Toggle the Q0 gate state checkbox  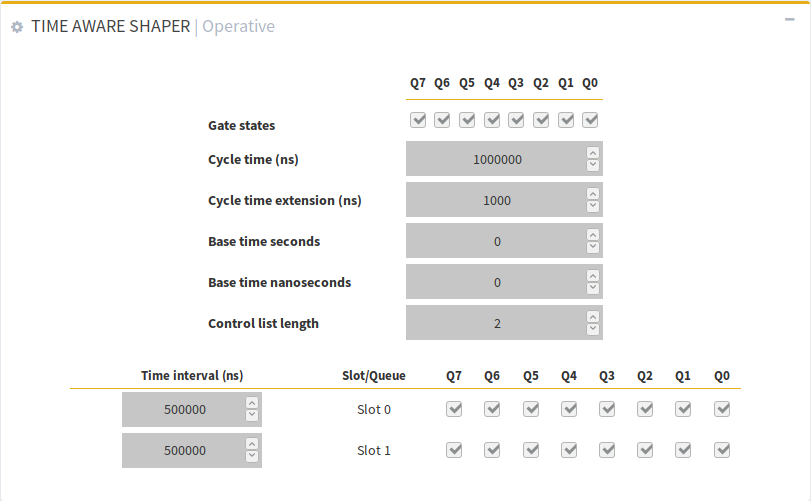pyautogui.click(x=590, y=120)
